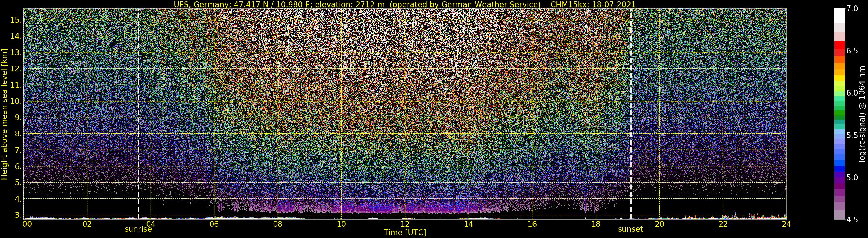Click the time tick label '00'

(27, 224)
